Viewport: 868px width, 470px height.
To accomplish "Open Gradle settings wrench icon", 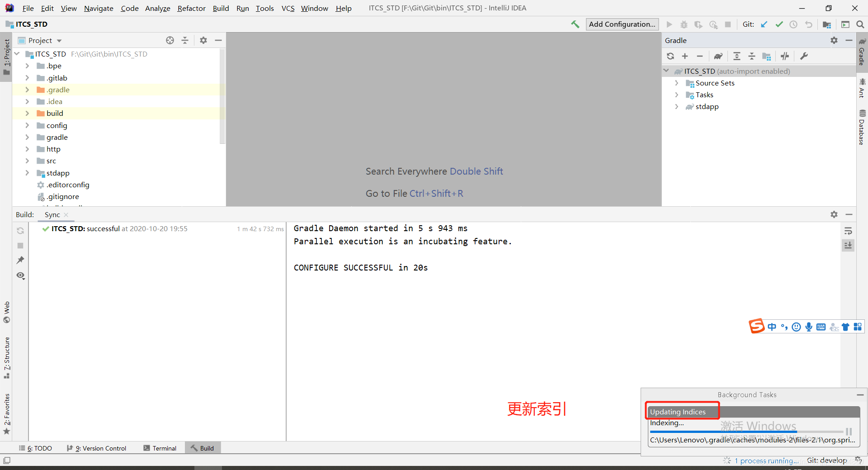I will click(x=804, y=56).
